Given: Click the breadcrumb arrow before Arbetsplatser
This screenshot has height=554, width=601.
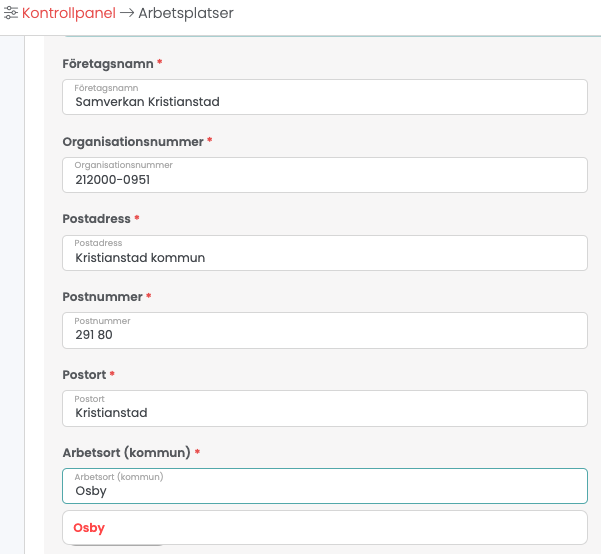Looking at the screenshot, I should (127, 13).
